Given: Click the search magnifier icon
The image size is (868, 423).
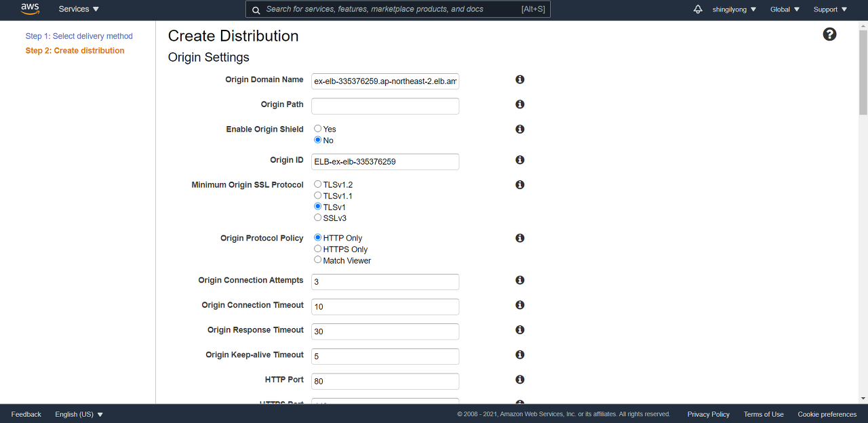Looking at the screenshot, I should [x=256, y=9].
